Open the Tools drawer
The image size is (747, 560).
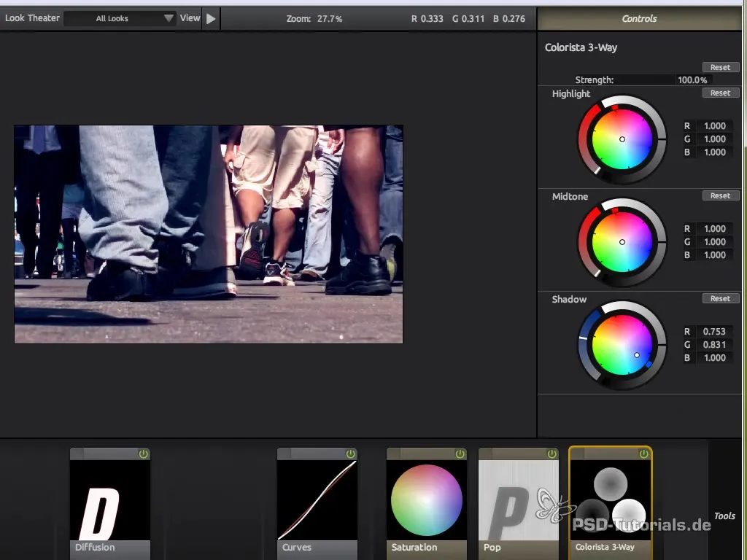(x=724, y=516)
